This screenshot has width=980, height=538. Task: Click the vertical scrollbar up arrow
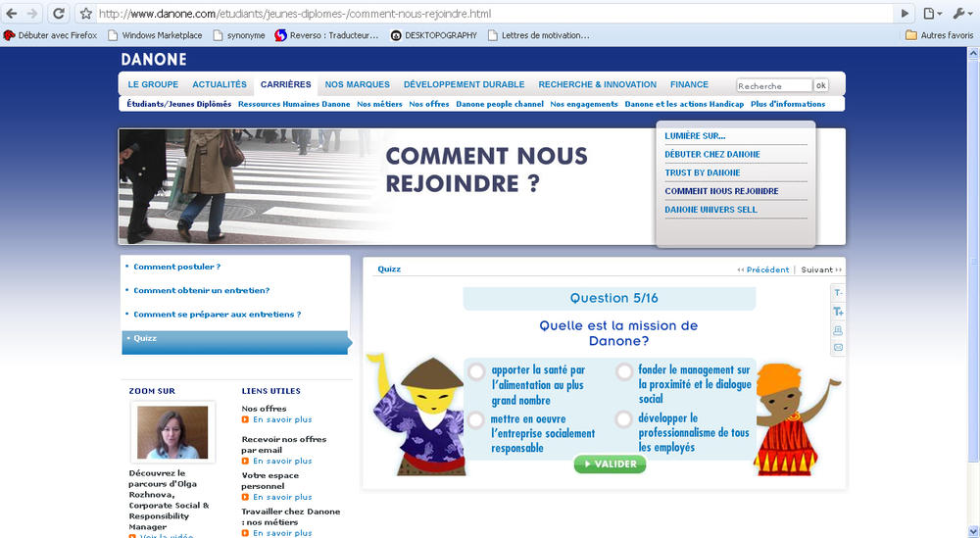point(973,54)
